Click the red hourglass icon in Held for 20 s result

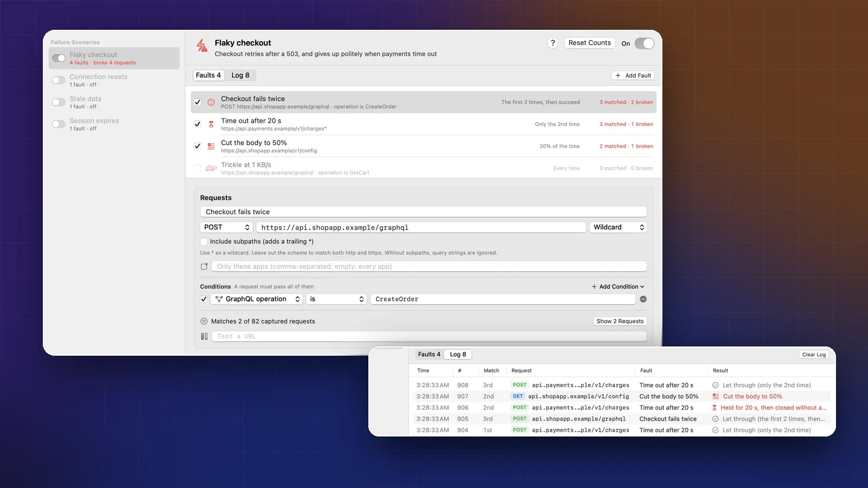[x=714, y=408]
